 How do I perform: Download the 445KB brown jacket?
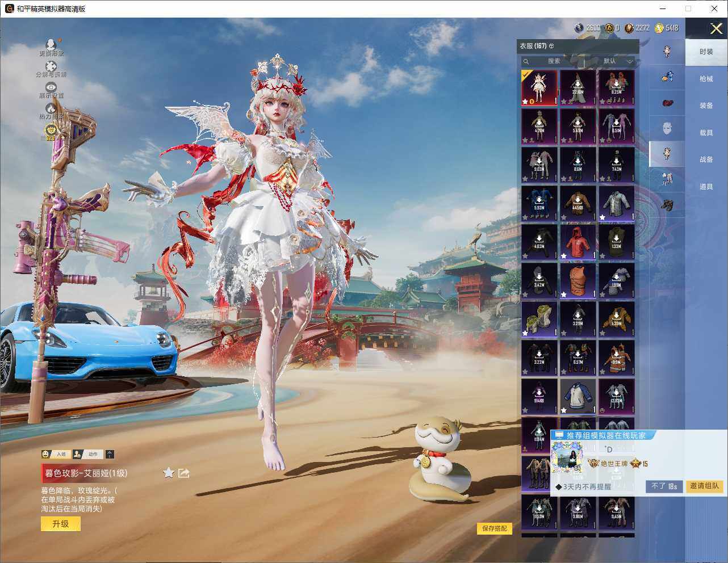[x=578, y=203]
